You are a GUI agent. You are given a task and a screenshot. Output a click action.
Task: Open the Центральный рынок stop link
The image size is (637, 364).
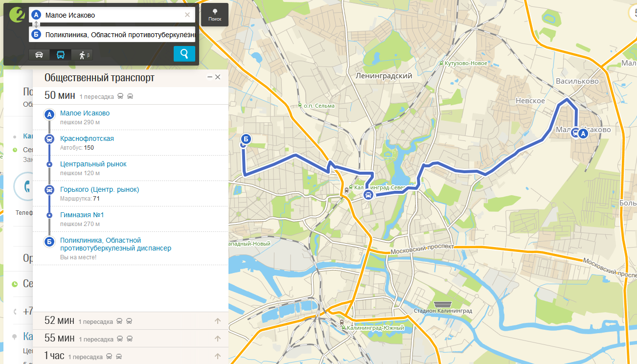click(x=93, y=164)
